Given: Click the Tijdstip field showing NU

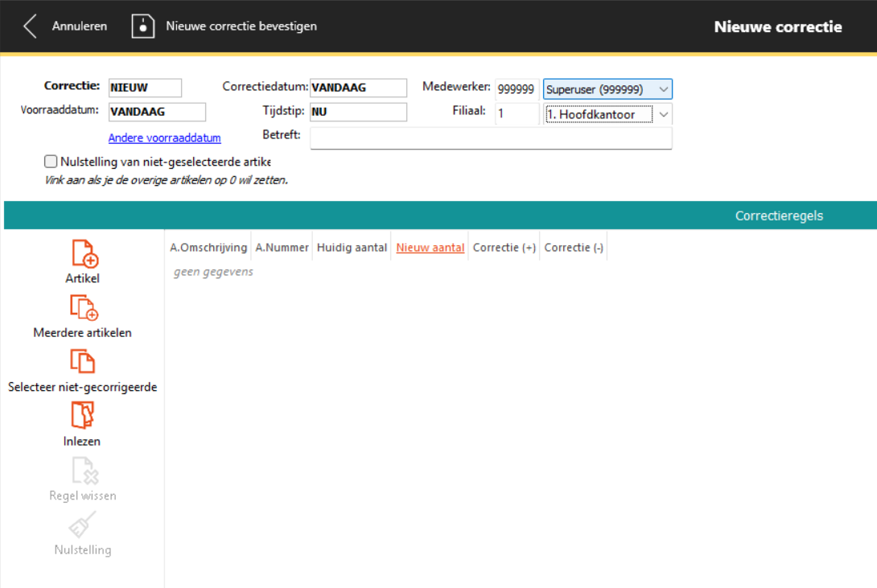Looking at the screenshot, I should pyautogui.click(x=358, y=112).
